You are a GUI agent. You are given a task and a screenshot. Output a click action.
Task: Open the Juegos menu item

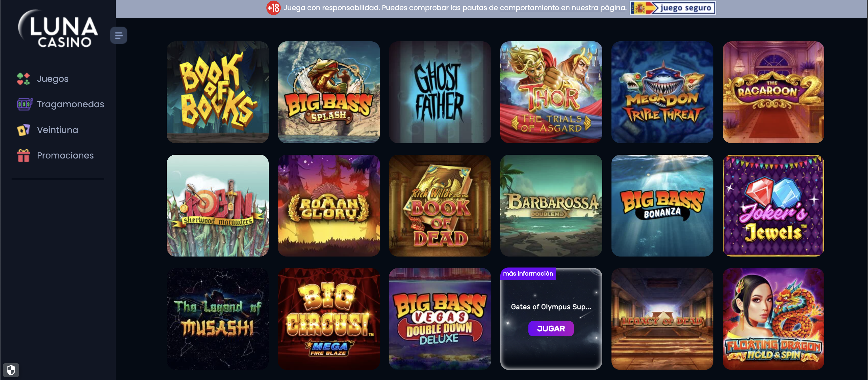(53, 79)
